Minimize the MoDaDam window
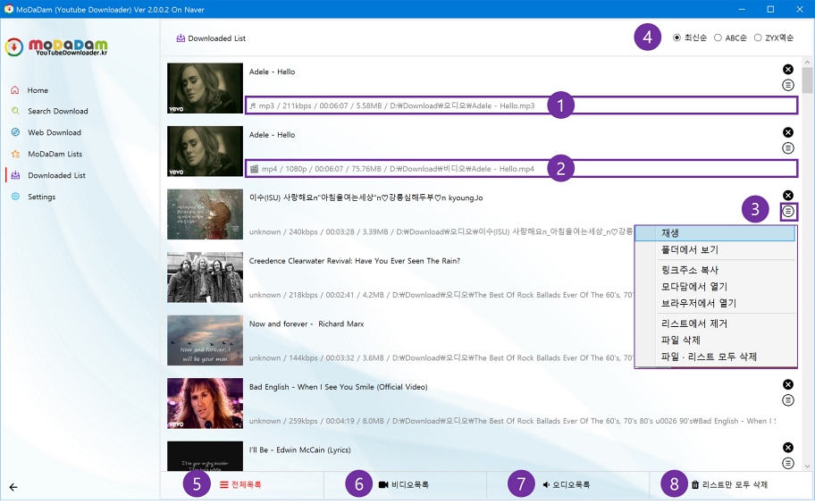The image size is (815, 504). pos(742,9)
